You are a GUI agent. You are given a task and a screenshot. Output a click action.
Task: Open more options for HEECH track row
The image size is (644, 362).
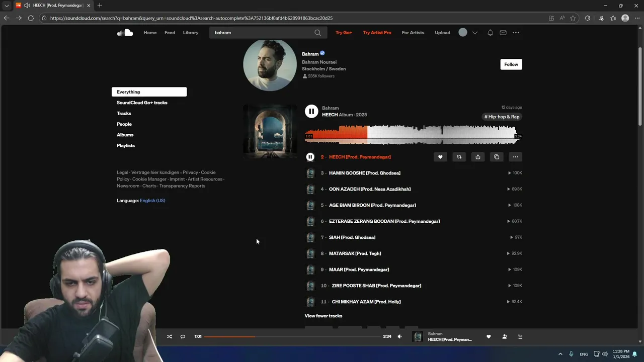pyautogui.click(x=515, y=157)
